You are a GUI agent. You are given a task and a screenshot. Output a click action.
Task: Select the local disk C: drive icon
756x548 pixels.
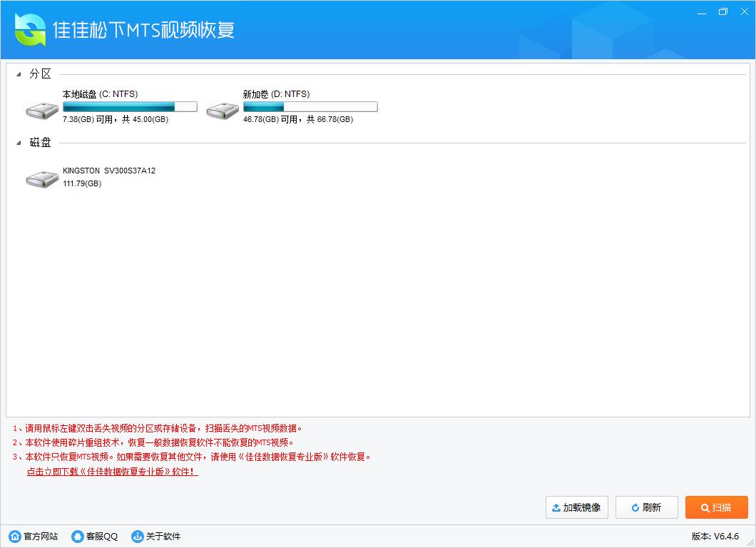point(43,111)
